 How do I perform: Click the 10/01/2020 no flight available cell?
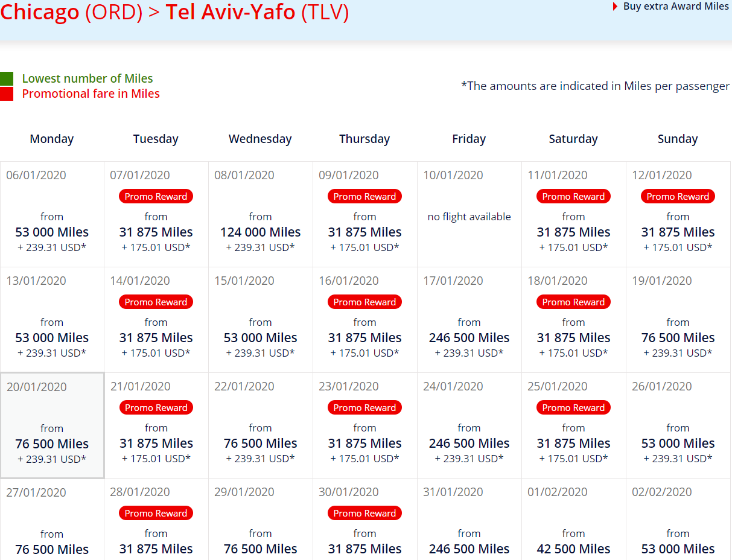click(x=469, y=214)
